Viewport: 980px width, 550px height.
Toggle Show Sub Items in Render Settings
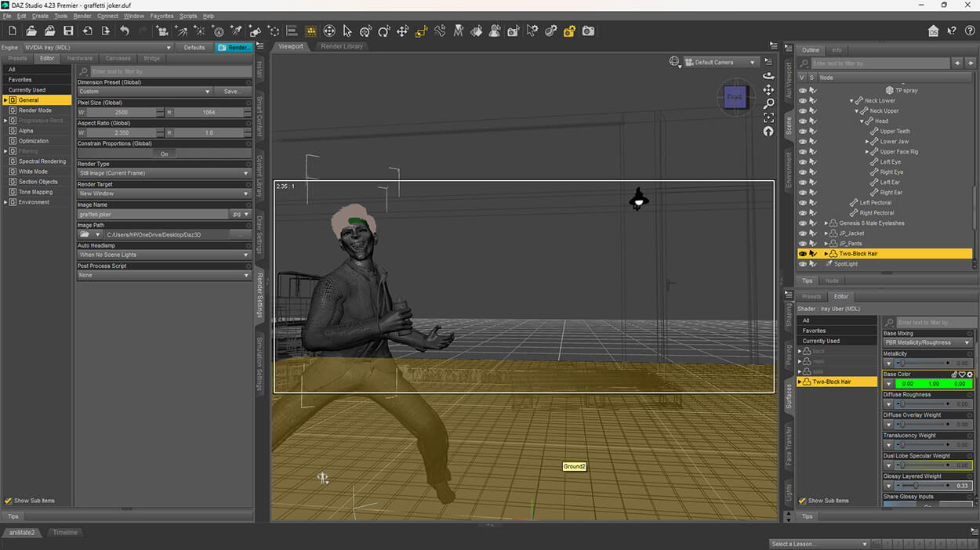8,501
